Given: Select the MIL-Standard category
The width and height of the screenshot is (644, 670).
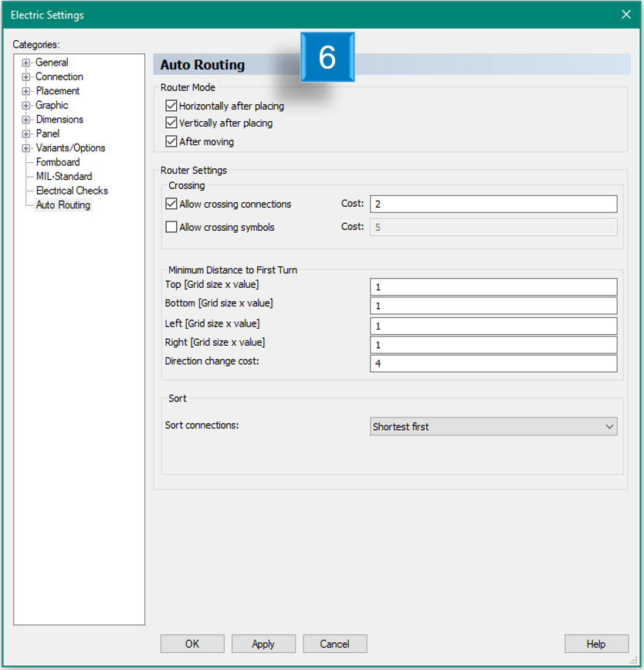Looking at the screenshot, I should (x=62, y=176).
